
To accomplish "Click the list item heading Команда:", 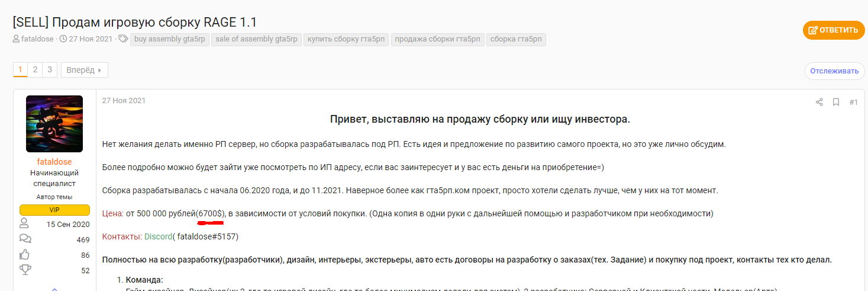I will pyautogui.click(x=144, y=280).
